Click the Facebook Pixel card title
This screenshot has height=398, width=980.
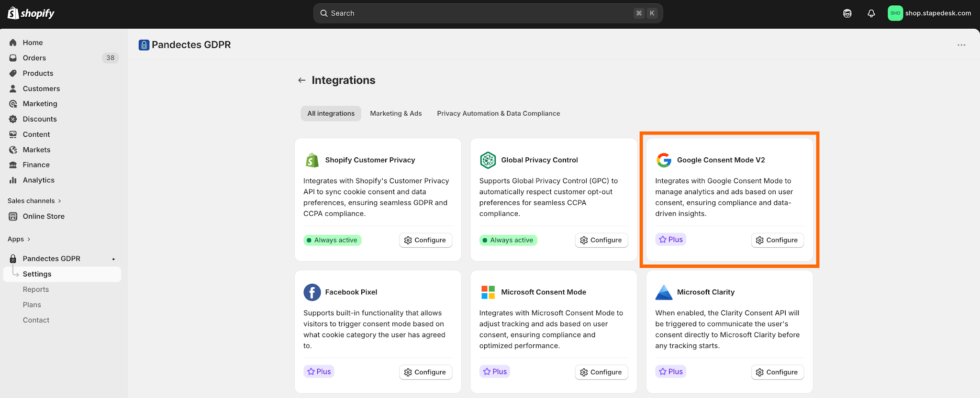click(x=351, y=292)
